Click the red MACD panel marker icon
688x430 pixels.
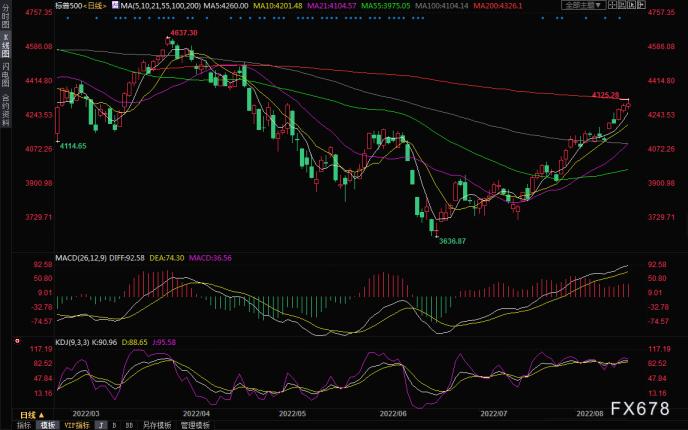pos(17,259)
